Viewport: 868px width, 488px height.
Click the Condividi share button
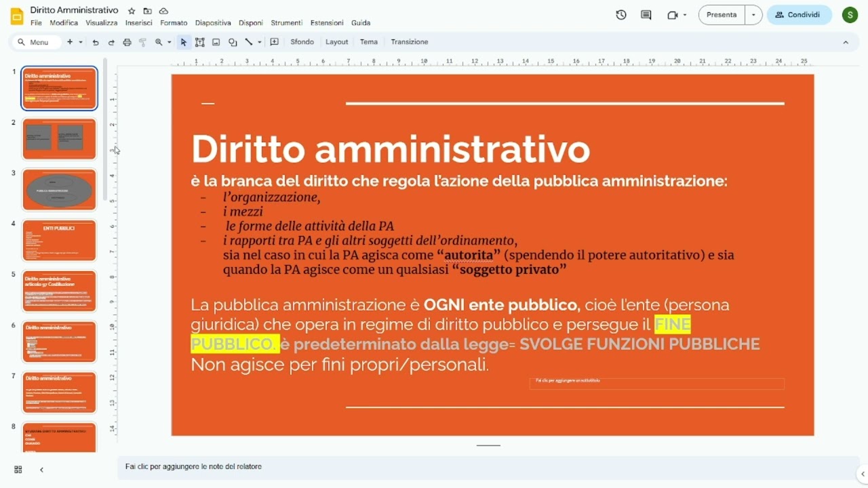pyautogui.click(x=799, y=15)
